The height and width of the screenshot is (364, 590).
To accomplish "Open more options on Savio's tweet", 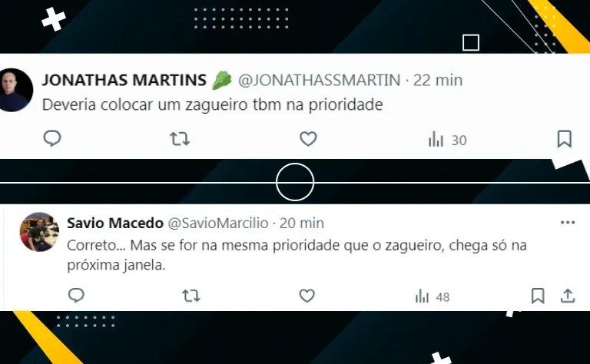I will coord(568,223).
